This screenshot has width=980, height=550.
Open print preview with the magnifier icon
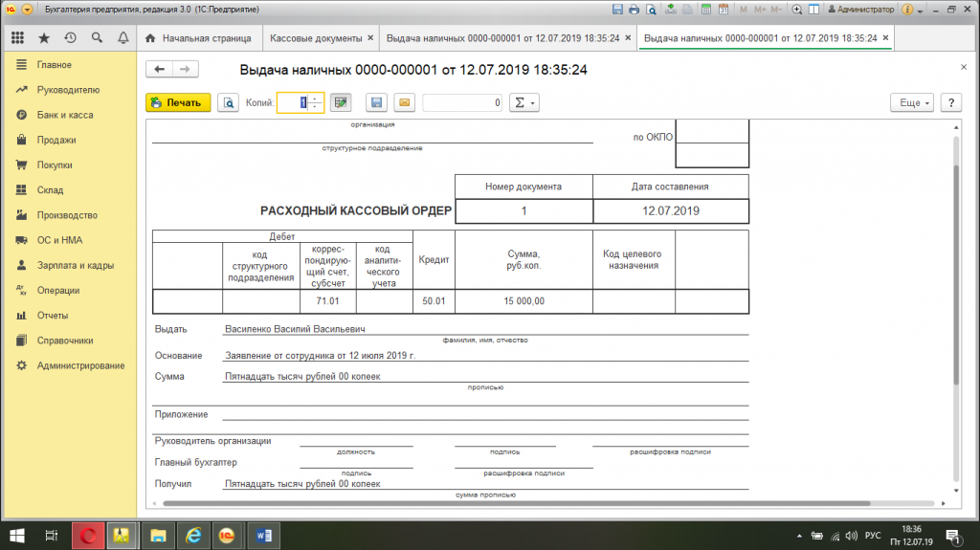(228, 102)
